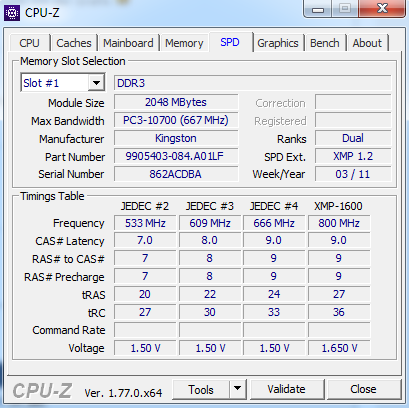Click the Validate button

(x=287, y=389)
